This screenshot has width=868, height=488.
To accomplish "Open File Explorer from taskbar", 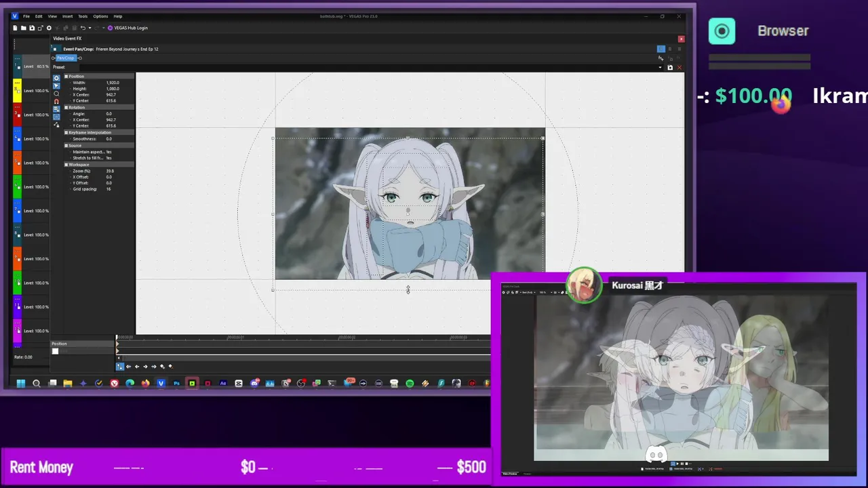I will coord(68,384).
